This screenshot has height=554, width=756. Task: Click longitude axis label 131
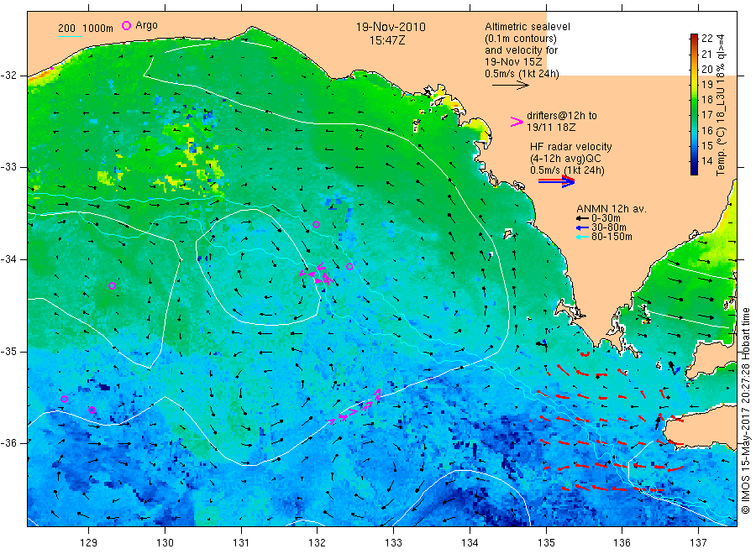241,543
